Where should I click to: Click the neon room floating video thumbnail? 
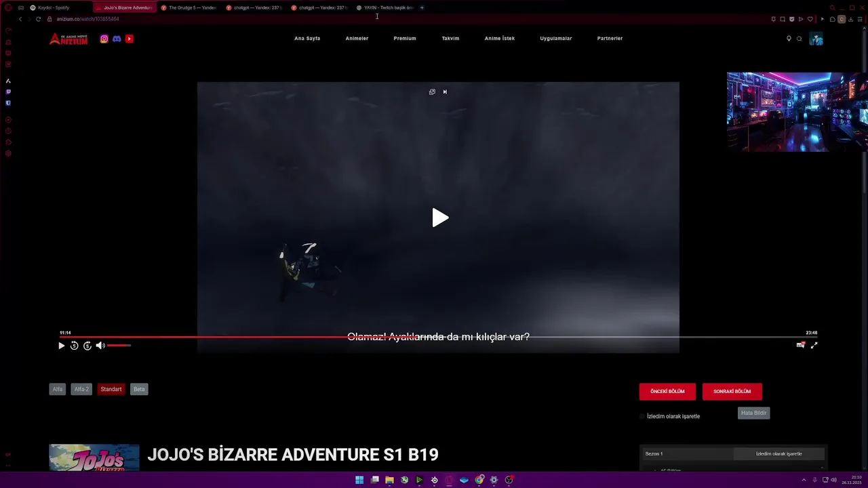797,112
